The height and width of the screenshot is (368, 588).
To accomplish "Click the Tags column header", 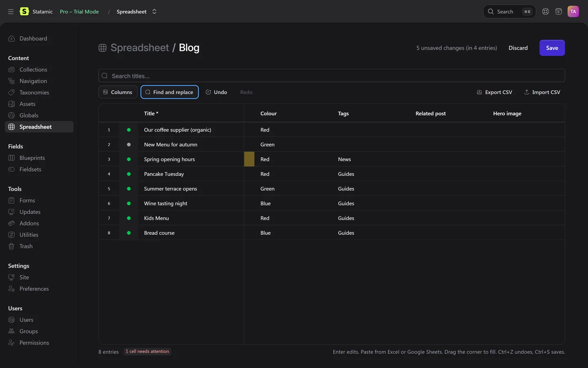I will click(x=343, y=113).
